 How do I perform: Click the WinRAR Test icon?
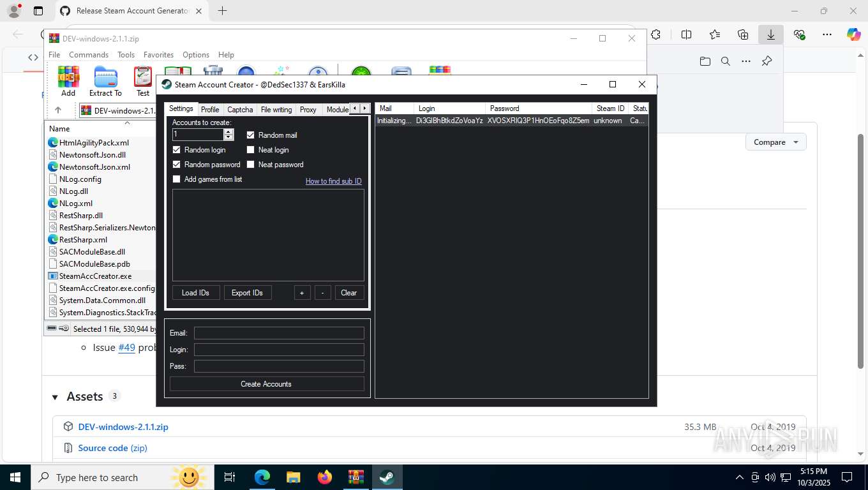click(x=143, y=81)
